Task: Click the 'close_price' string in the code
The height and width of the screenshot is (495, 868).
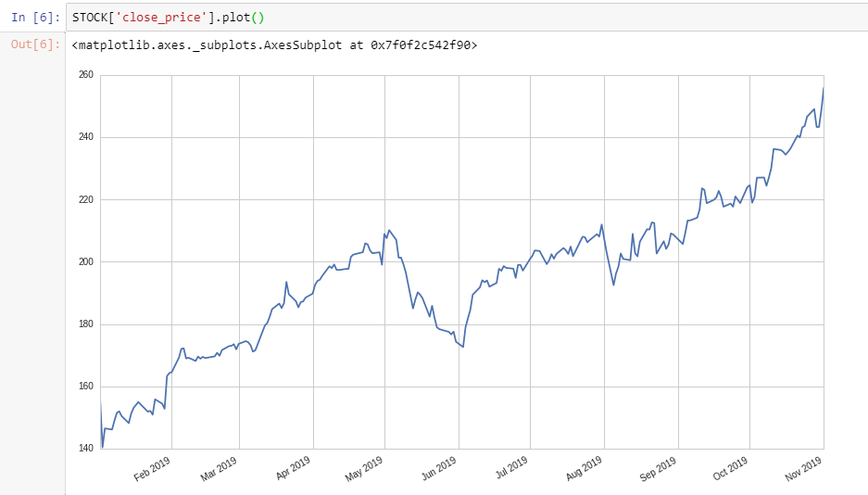Action: 161,18
